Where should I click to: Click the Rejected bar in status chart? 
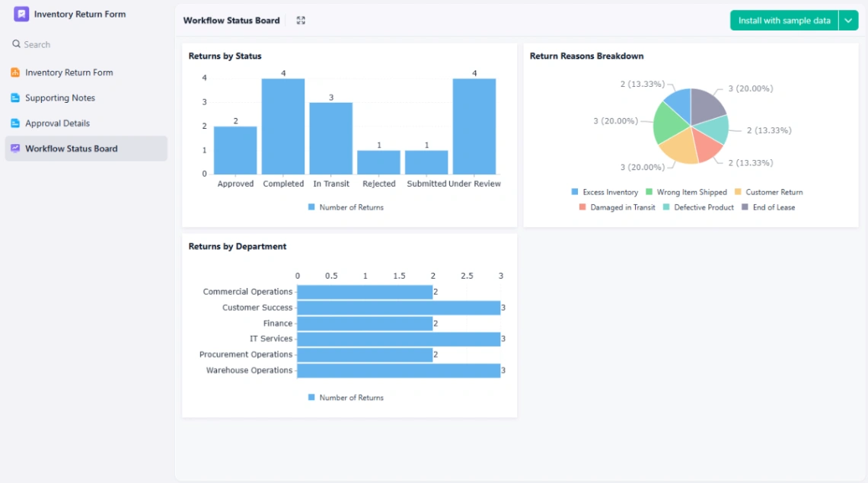coord(378,162)
